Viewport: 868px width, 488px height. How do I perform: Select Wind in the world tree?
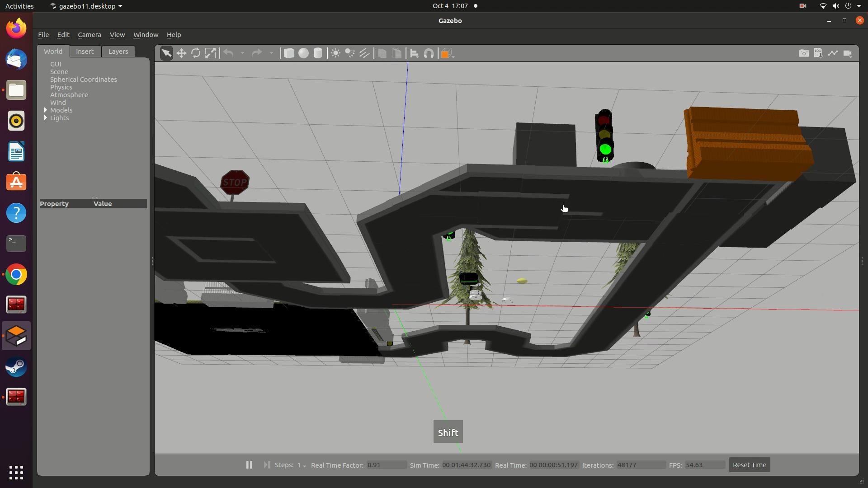pyautogui.click(x=58, y=103)
